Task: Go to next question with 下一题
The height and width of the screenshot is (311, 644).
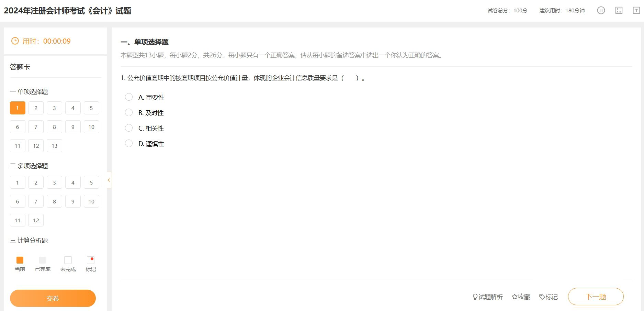Action: point(596,297)
